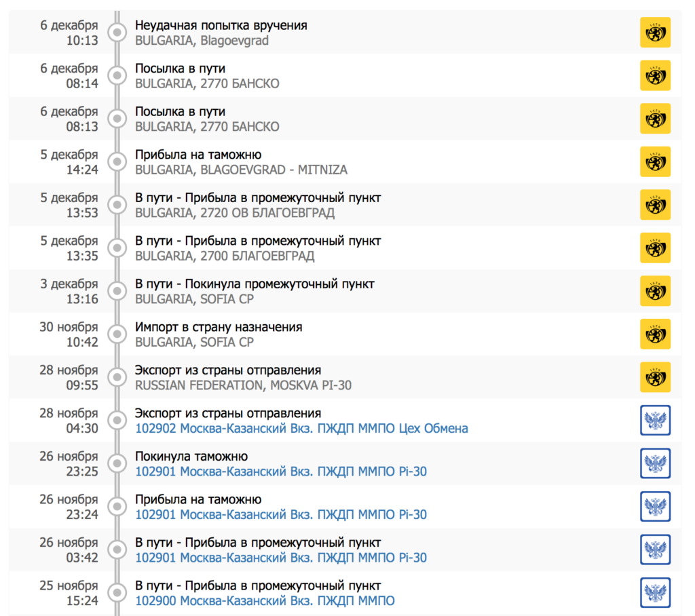Click timeline marker for 6 декабря 10:13
Image resolution: width=695 pixels, height=616 pixels.
coord(117,33)
